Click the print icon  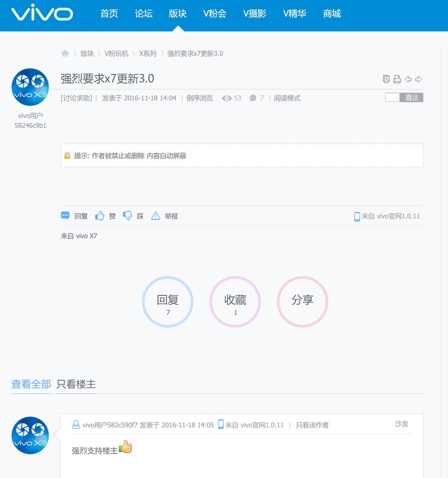tap(396, 79)
